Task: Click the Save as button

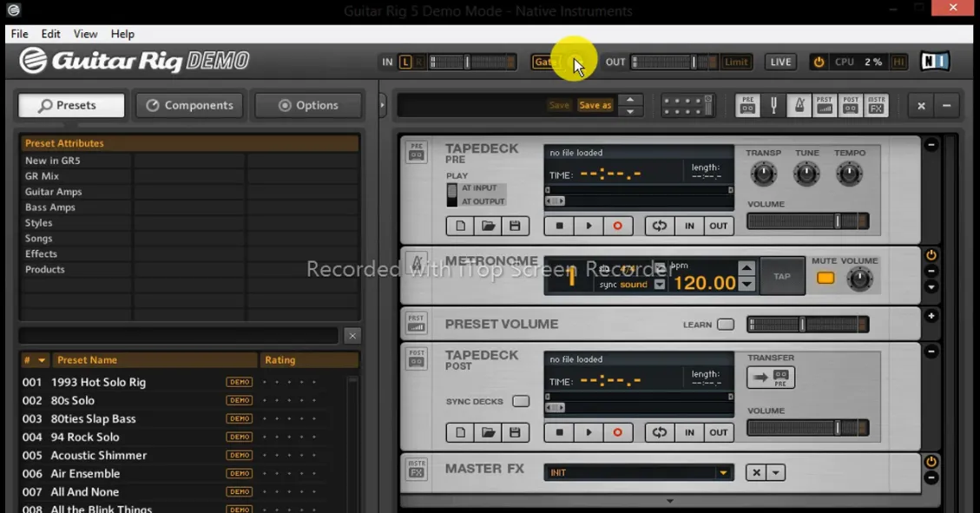Action: pos(595,105)
